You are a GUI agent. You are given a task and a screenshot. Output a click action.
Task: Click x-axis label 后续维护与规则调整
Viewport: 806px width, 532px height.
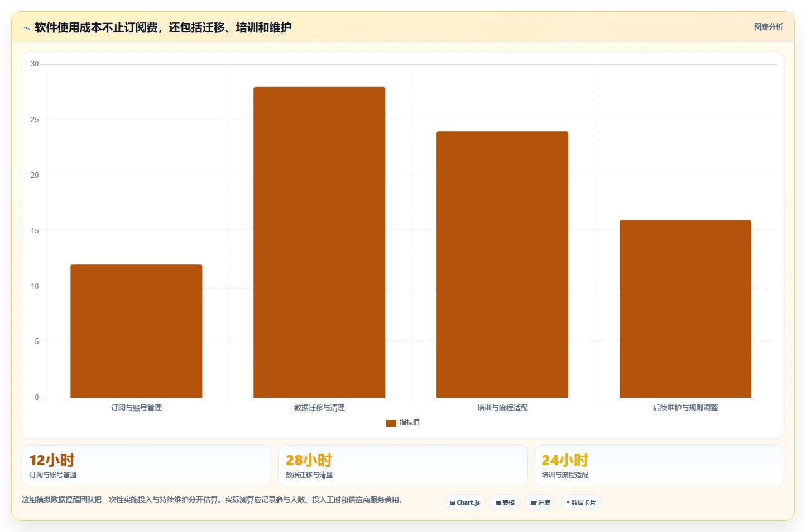[685, 408]
